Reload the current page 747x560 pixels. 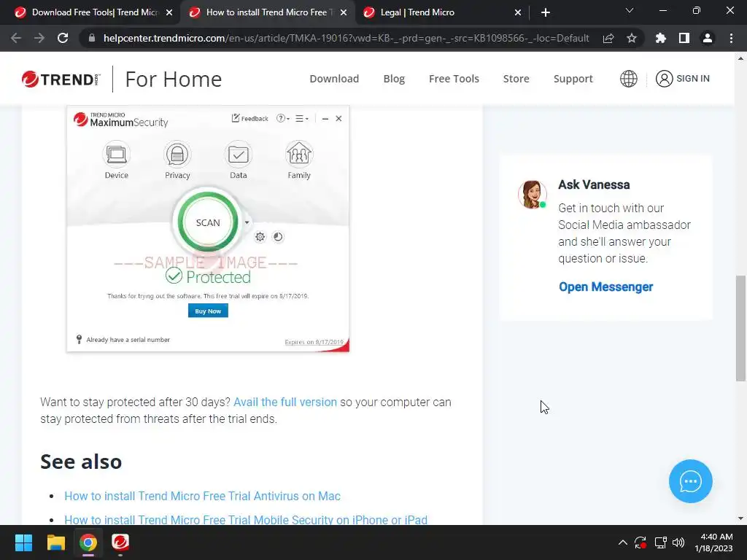point(63,38)
